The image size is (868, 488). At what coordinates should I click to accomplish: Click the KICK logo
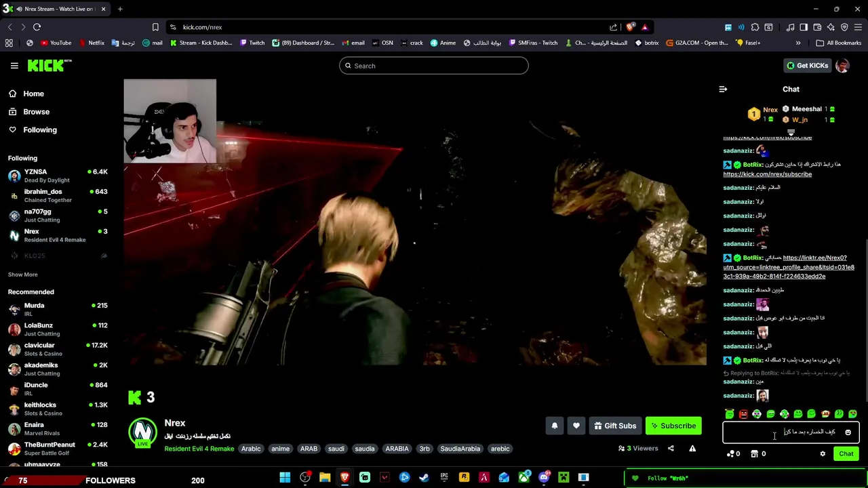(49, 65)
